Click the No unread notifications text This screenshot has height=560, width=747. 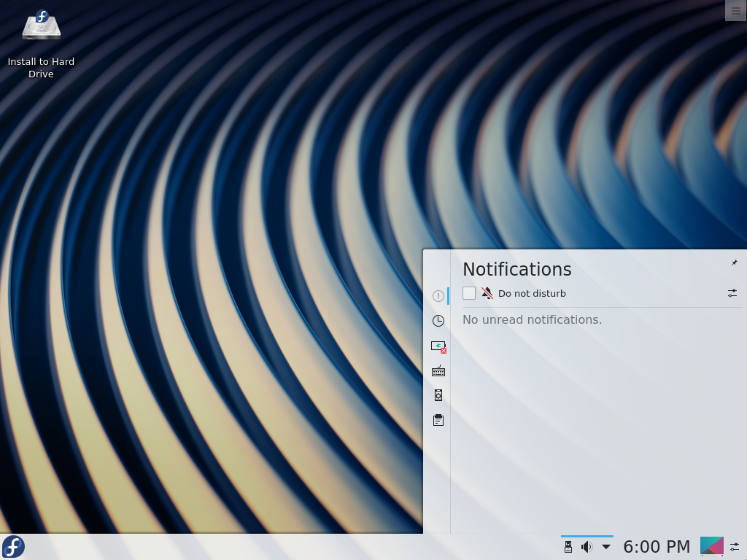[532, 319]
